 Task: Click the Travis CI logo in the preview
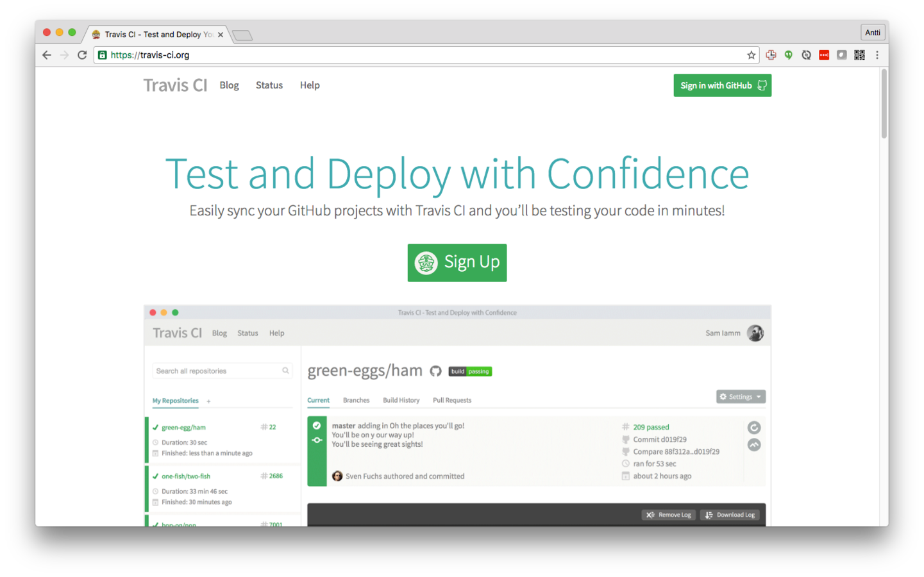(x=177, y=333)
